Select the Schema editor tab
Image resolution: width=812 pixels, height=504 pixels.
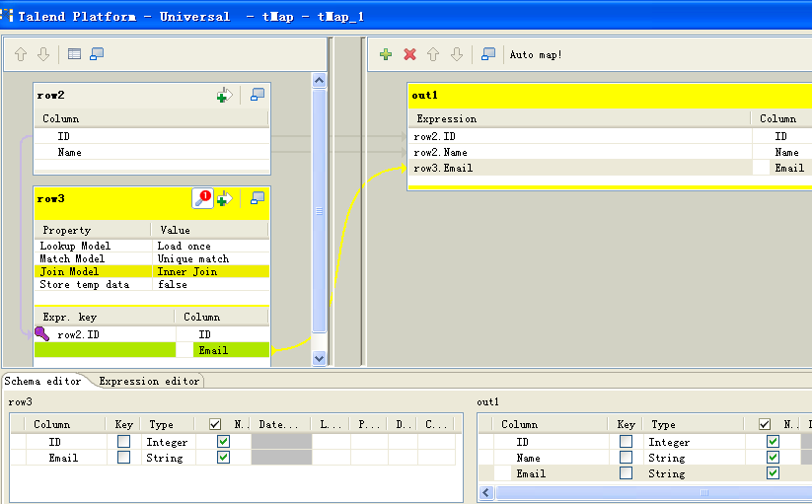pos(43,381)
